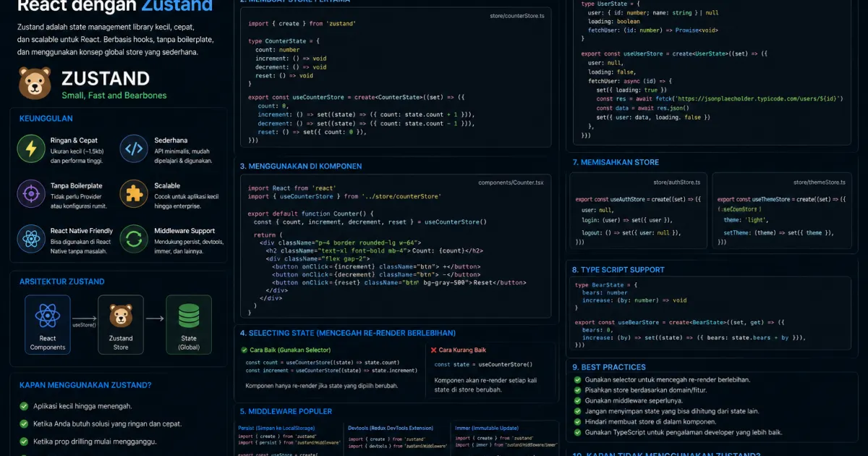Image resolution: width=868 pixels, height=456 pixels.
Task: Click the KEUNGGULAN section heading
Action: point(46,119)
